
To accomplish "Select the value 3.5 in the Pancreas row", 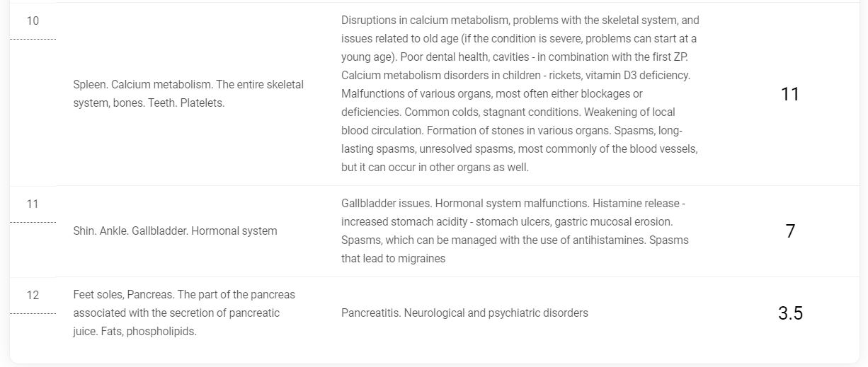I will point(790,313).
